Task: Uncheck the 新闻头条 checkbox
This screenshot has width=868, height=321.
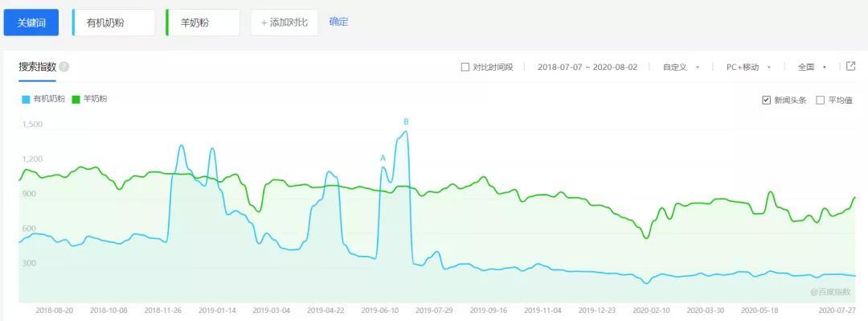Action: click(766, 101)
